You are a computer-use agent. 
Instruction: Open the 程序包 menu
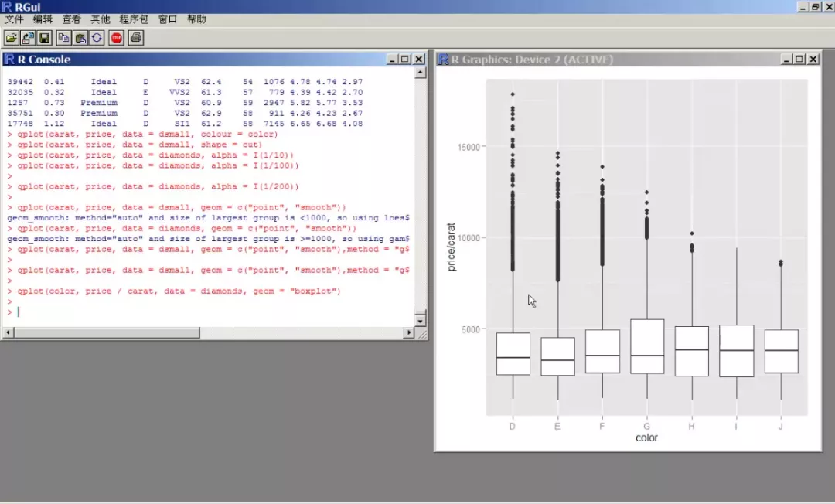click(x=134, y=19)
